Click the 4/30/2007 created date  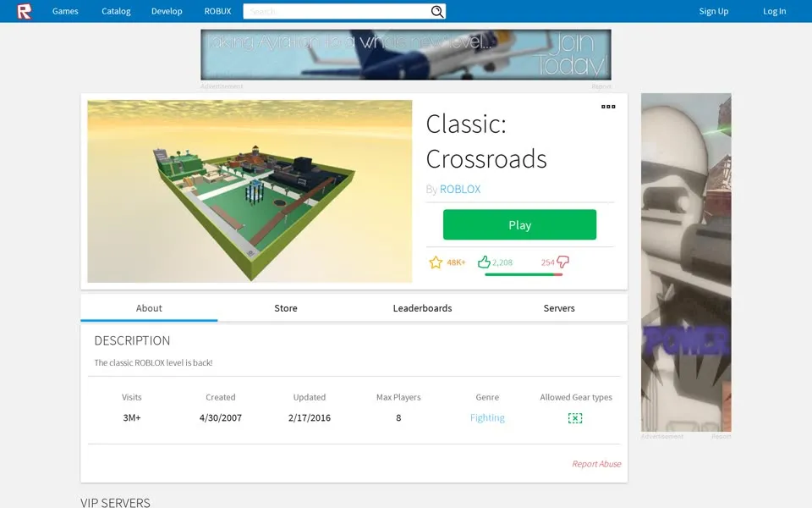[221, 417]
